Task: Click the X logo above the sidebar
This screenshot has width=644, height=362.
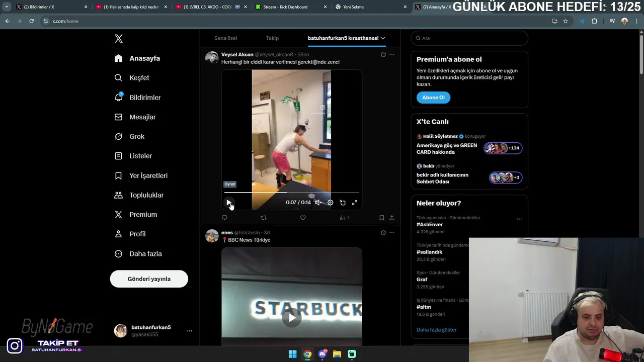Action: click(x=118, y=39)
